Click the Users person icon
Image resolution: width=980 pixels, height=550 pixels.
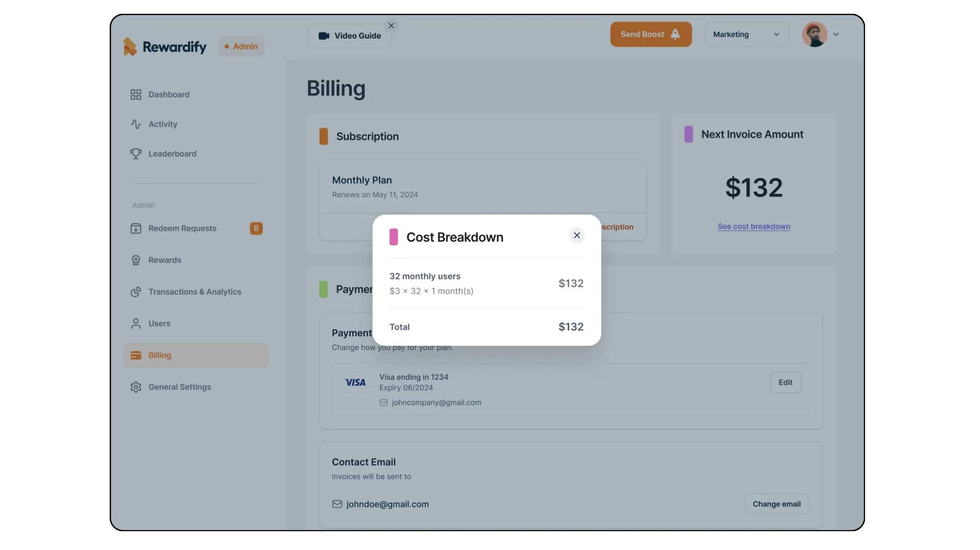pos(135,324)
